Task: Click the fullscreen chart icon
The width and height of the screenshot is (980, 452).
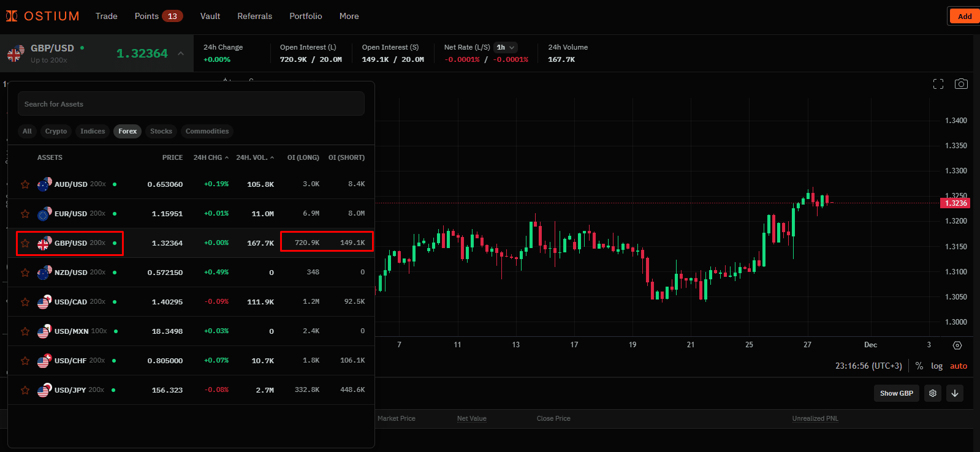Action: coord(938,84)
